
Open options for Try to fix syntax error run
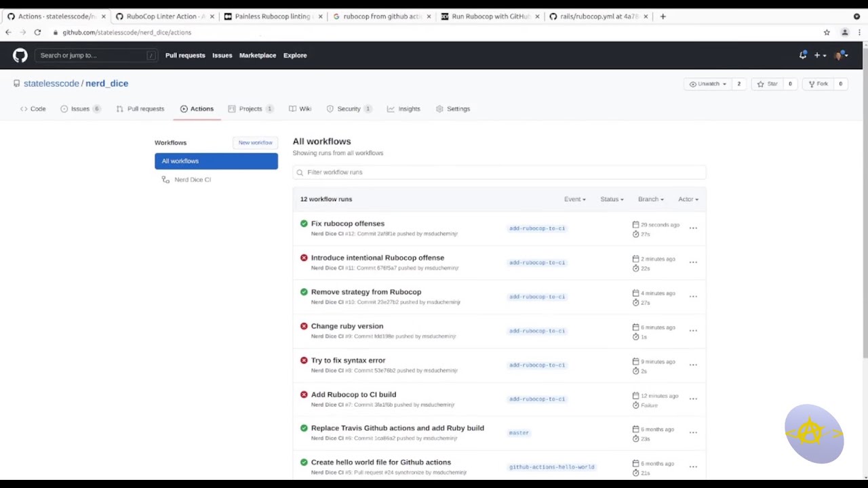pyautogui.click(x=693, y=365)
